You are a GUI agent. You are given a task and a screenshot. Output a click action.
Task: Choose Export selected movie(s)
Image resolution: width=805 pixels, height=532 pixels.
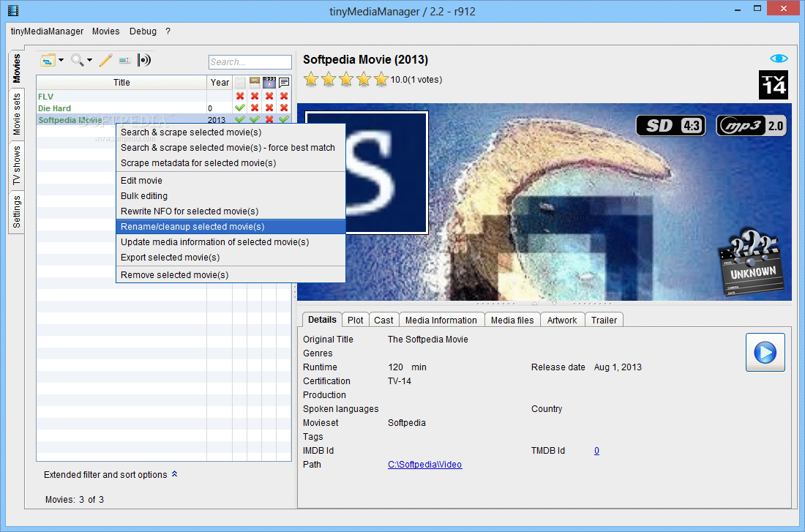[x=231, y=258]
